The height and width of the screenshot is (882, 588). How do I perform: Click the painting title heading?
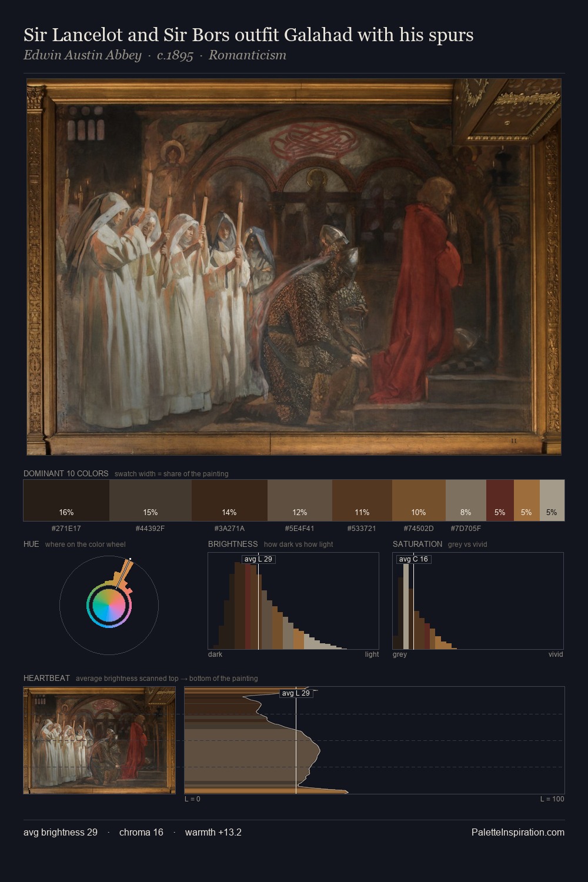pyautogui.click(x=248, y=35)
